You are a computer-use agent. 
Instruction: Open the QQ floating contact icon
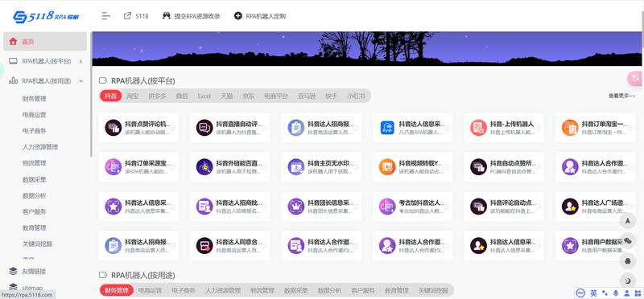coord(627,260)
